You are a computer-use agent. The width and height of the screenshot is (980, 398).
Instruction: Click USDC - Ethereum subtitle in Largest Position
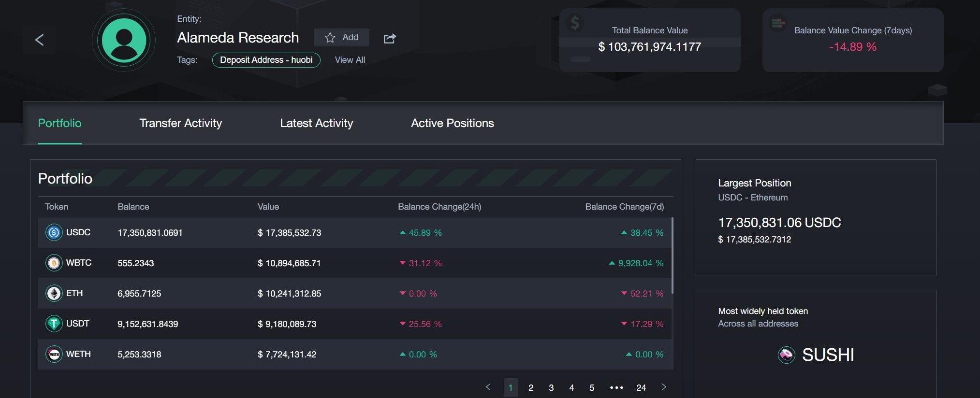click(753, 198)
